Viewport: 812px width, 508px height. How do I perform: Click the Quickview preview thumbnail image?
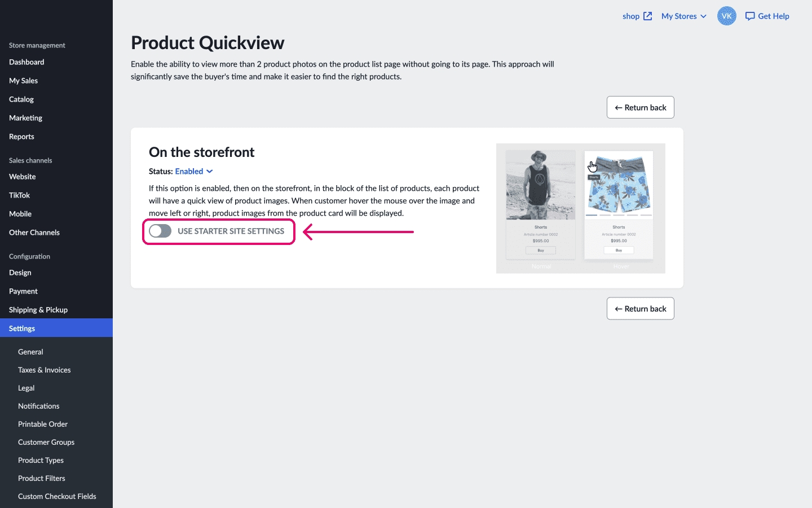click(x=580, y=208)
